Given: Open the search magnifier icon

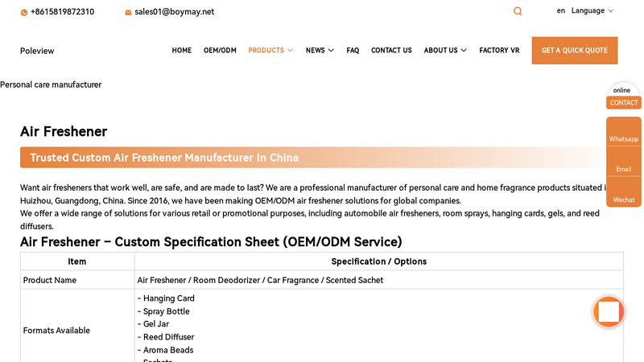Looking at the screenshot, I should 518,11.
